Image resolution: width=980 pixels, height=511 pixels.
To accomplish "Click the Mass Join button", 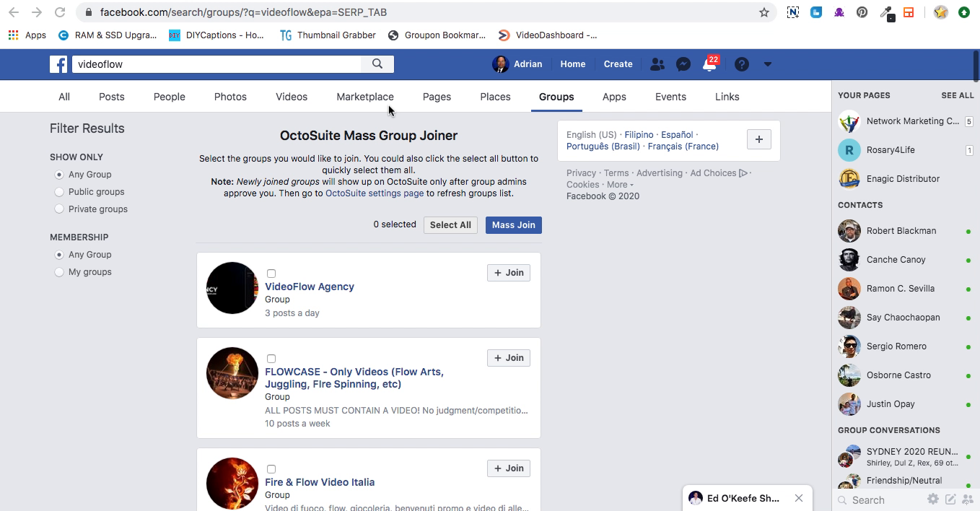I will (x=514, y=225).
